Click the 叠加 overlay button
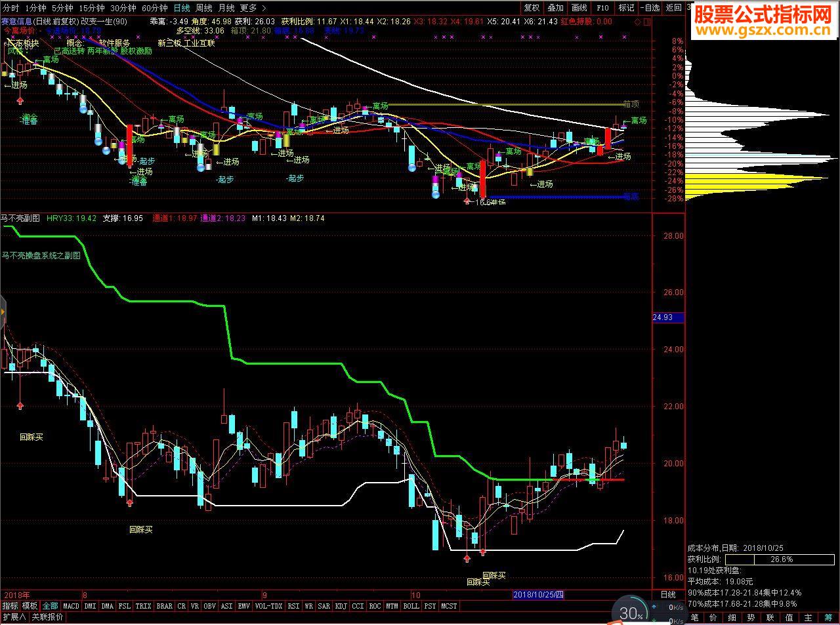Screen dimensions: 840x625 click(555, 8)
